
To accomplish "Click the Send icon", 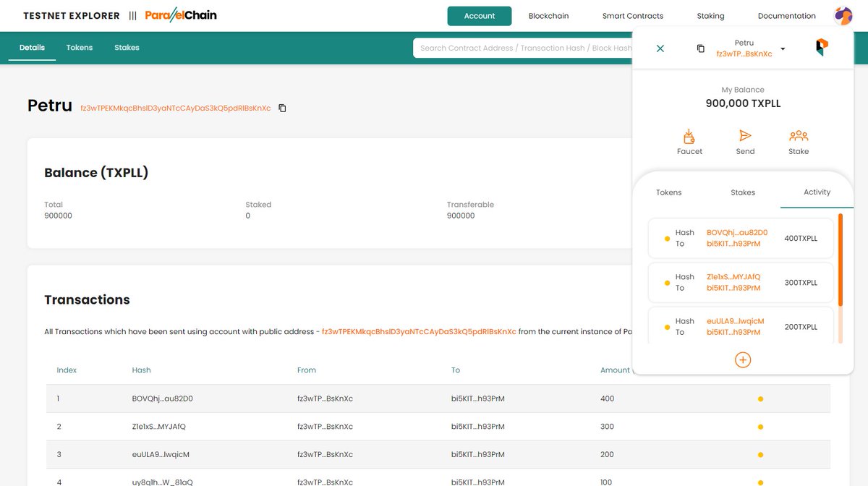I will tap(745, 136).
